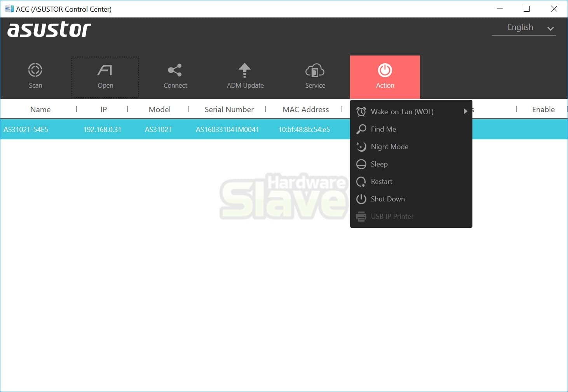Choose Restart from the Action menu
Screen dimensions: 568x392
[411, 182]
